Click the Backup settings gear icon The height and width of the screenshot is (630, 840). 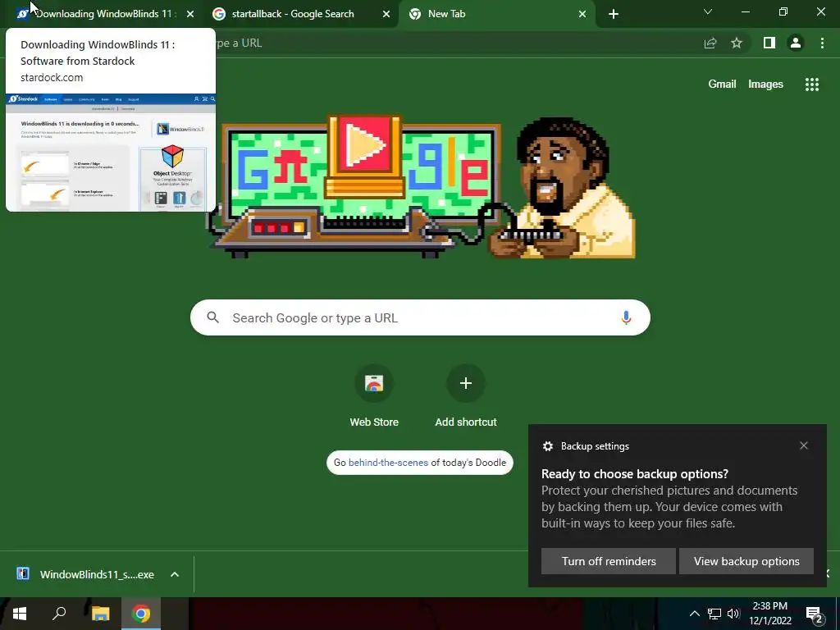547,445
